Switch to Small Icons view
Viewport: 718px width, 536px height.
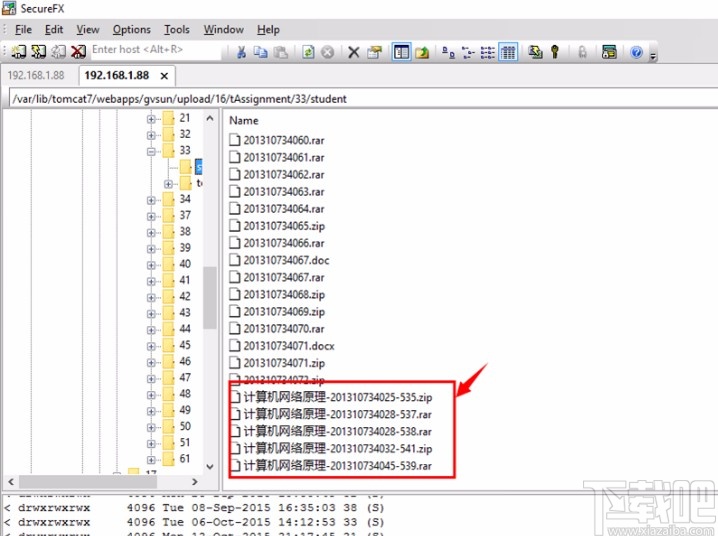click(x=468, y=52)
